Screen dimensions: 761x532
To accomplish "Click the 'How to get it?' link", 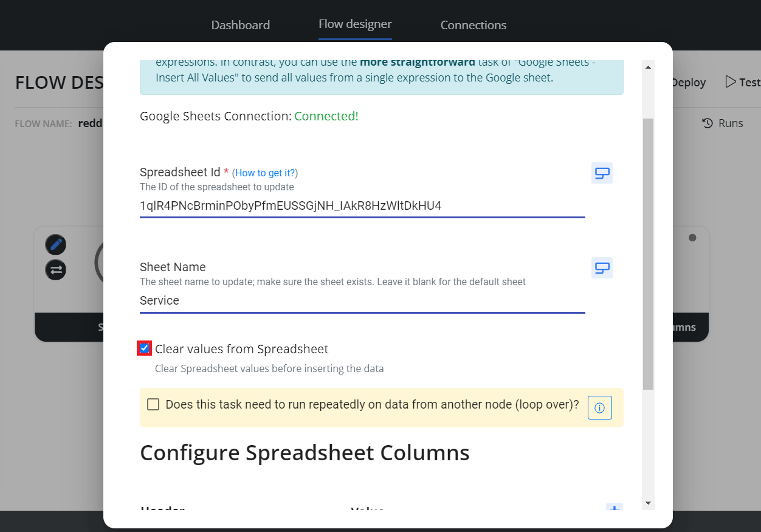I will point(266,173).
